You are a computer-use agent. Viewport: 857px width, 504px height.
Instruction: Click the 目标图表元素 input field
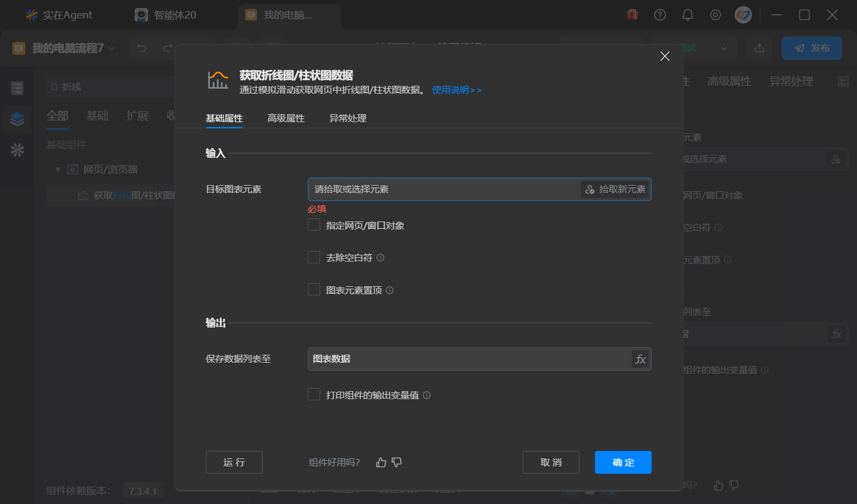tap(444, 189)
